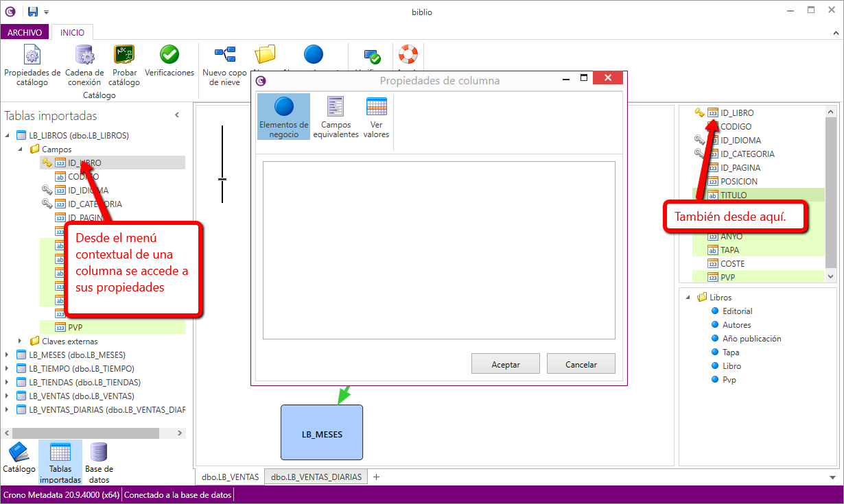The height and width of the screenshot is (504, 844).
Task: Select the LB_MESES diagram box
Action: 321,433
